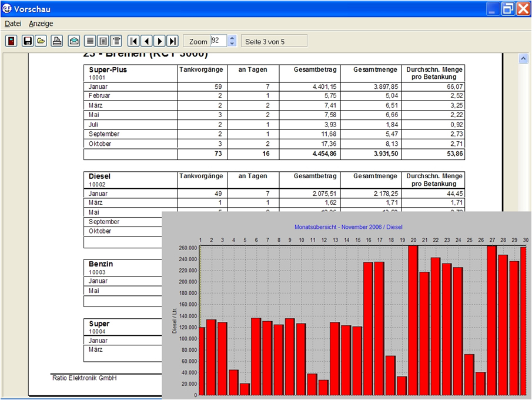Jump to the first page
The width and height of the screenshot is (532, 400).
tap(134, 41)
